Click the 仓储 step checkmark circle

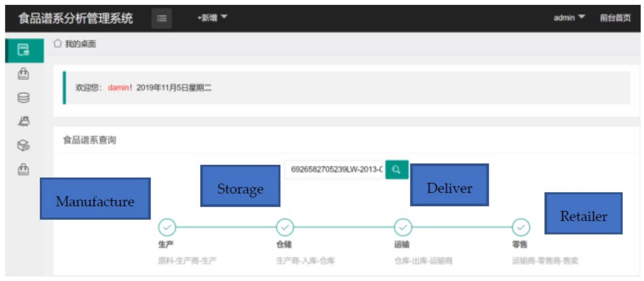pos(285,227)
